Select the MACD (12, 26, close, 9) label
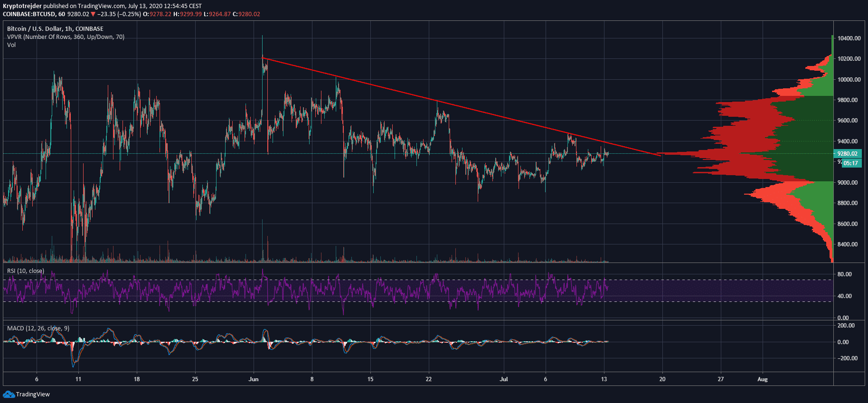This screenshot has height=403, width=868. (38, 328)
